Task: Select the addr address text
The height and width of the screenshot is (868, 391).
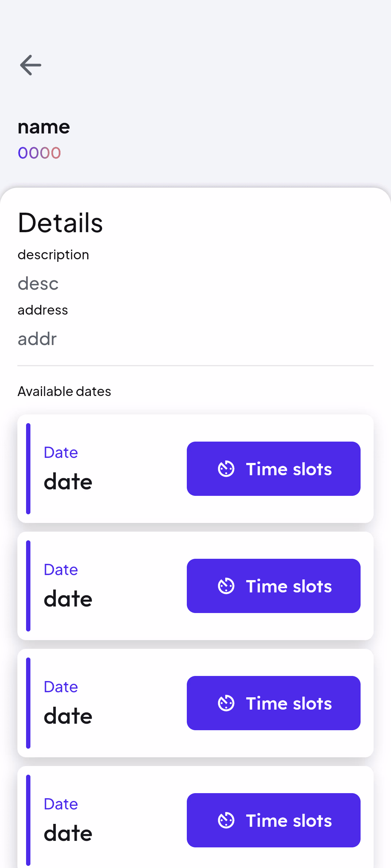Action: click(x=37, y=339)
